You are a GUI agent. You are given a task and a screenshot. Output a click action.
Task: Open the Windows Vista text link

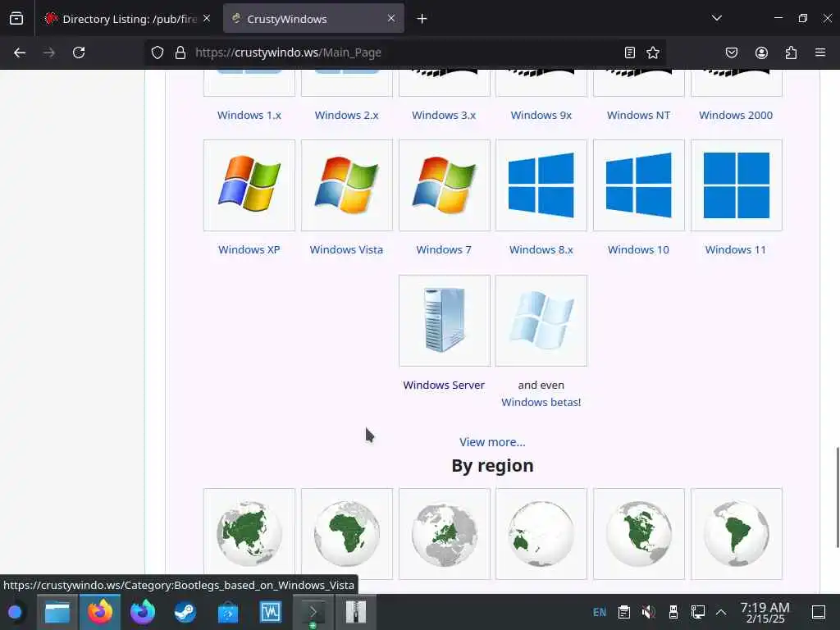point(347,249)
